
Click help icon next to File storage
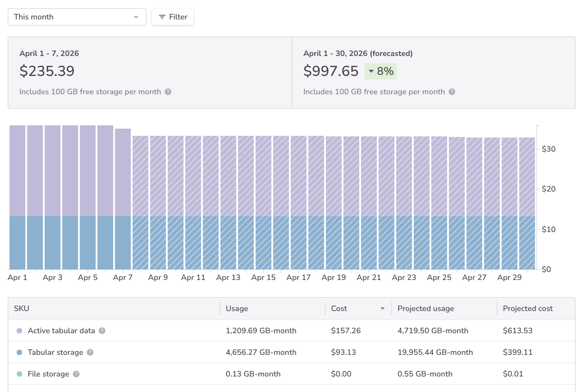click(x=76, y=374)
